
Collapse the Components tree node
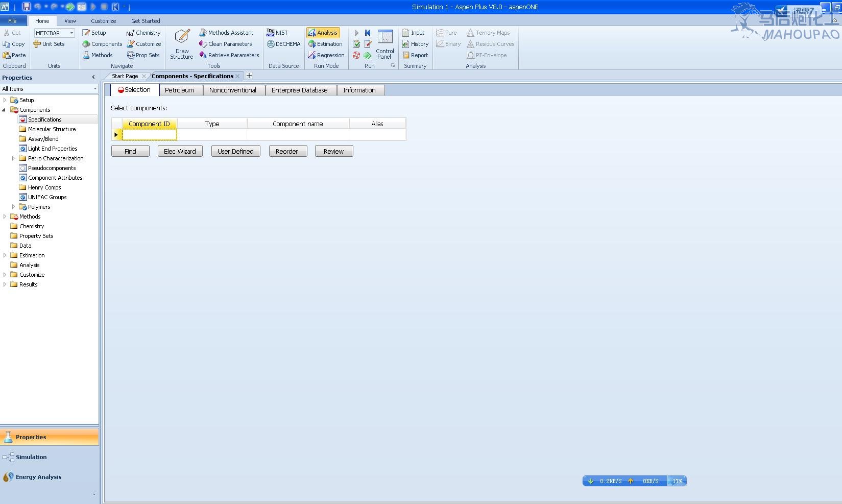click(x=4, y=110)
